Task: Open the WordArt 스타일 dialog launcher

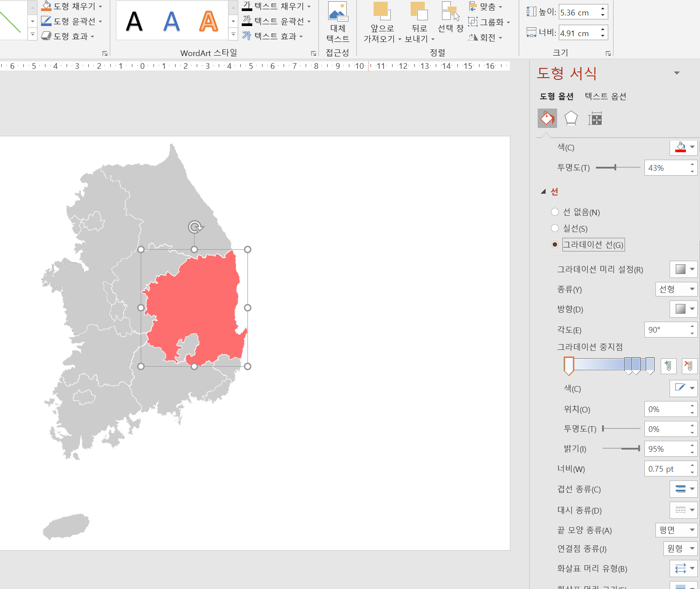Action: pyautogui.click(x=314, y=53)
